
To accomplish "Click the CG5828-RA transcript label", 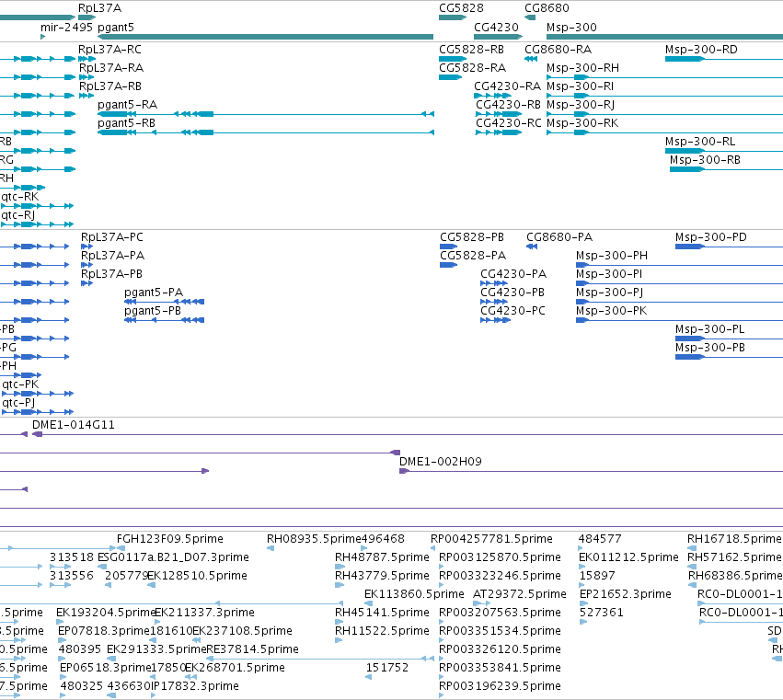I will (472, 68).
